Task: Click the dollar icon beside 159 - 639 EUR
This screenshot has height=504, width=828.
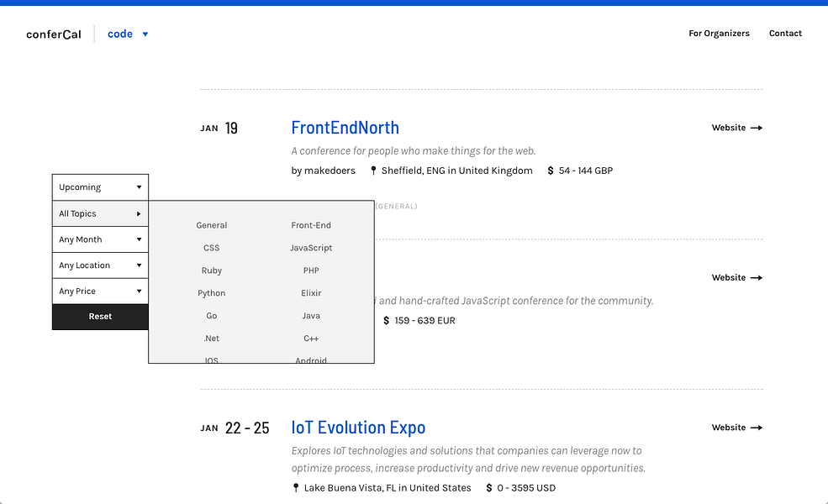Action: pos(386,320)
